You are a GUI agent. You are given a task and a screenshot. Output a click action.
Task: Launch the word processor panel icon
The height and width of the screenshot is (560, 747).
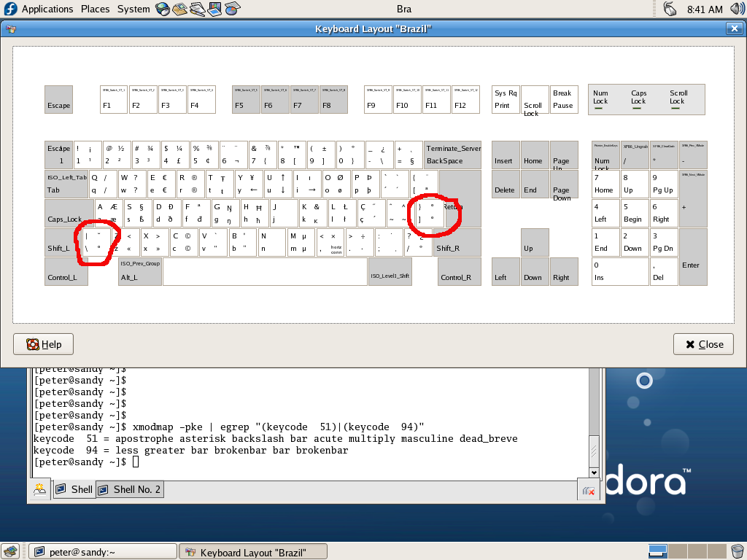(x=197, y=9)
